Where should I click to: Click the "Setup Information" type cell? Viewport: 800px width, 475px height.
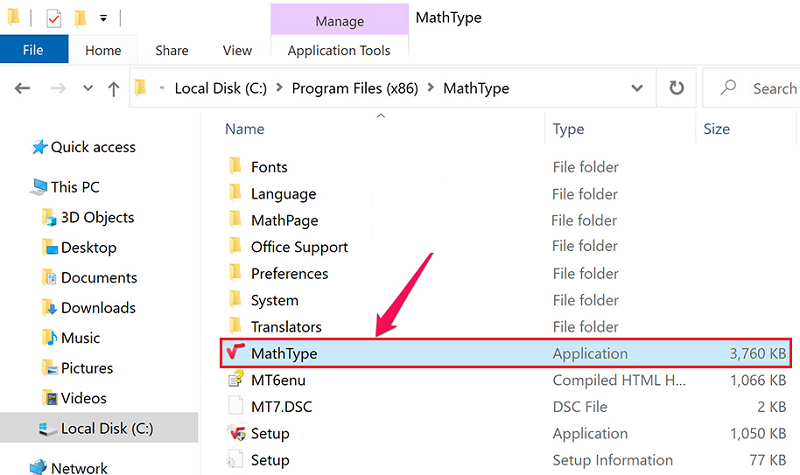tap(613, 460)
